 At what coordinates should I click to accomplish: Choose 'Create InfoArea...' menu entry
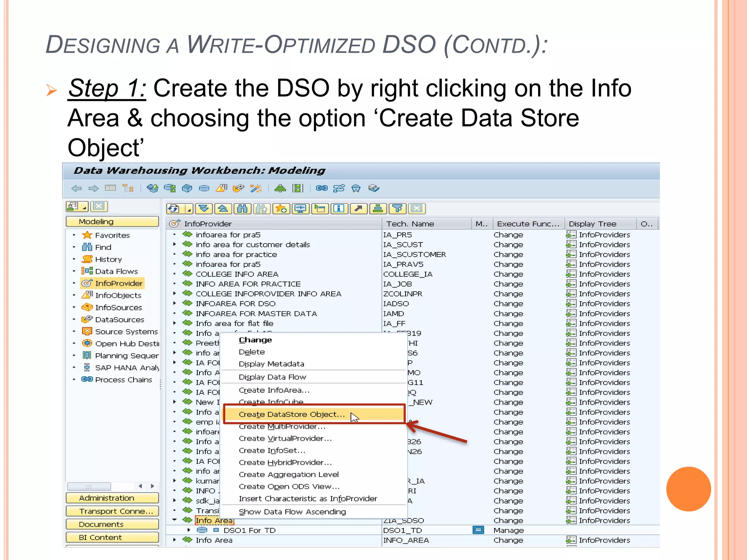click(x=274, y=390)
